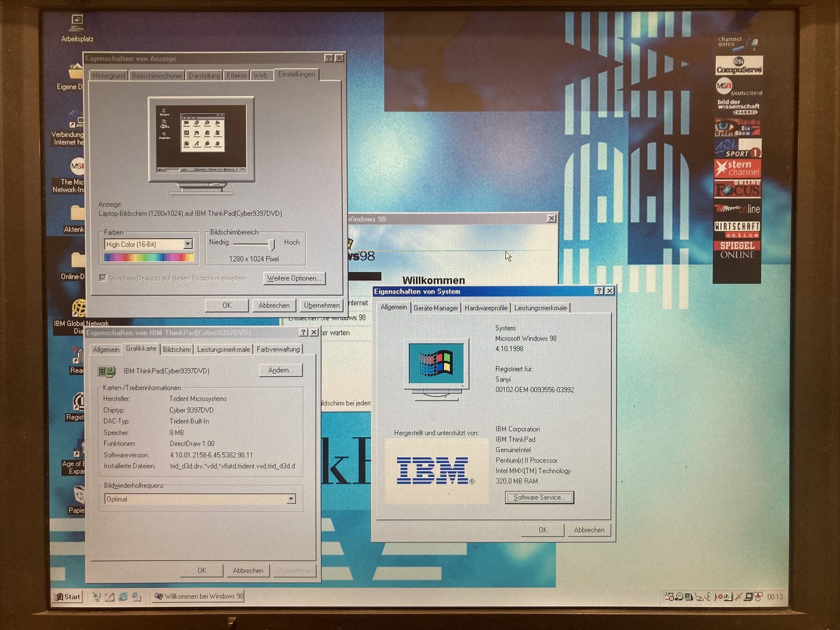Viewport: 840px width, 630px height.
Task: Launch Internet Explorer from the quick launch bar
Action: (123, 597)
